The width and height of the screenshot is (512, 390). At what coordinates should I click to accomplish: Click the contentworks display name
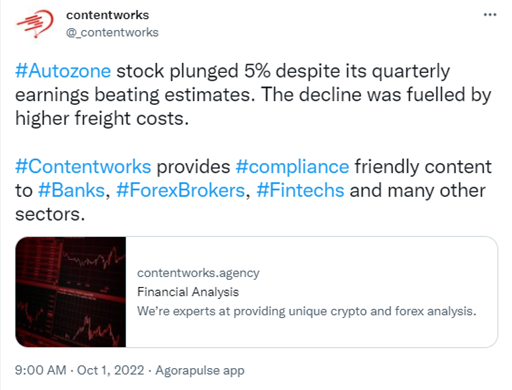pos(107,15)
